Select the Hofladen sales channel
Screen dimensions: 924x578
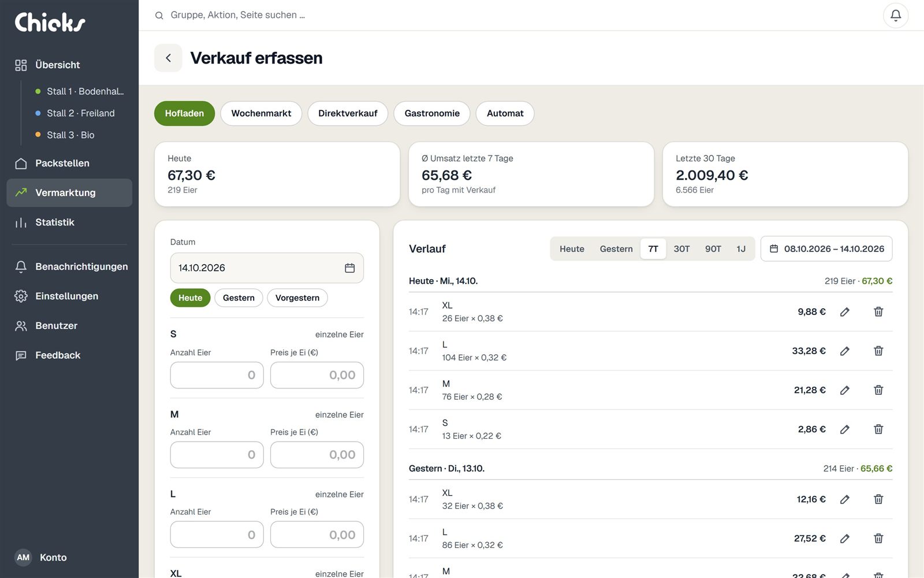tap(184, 113)
